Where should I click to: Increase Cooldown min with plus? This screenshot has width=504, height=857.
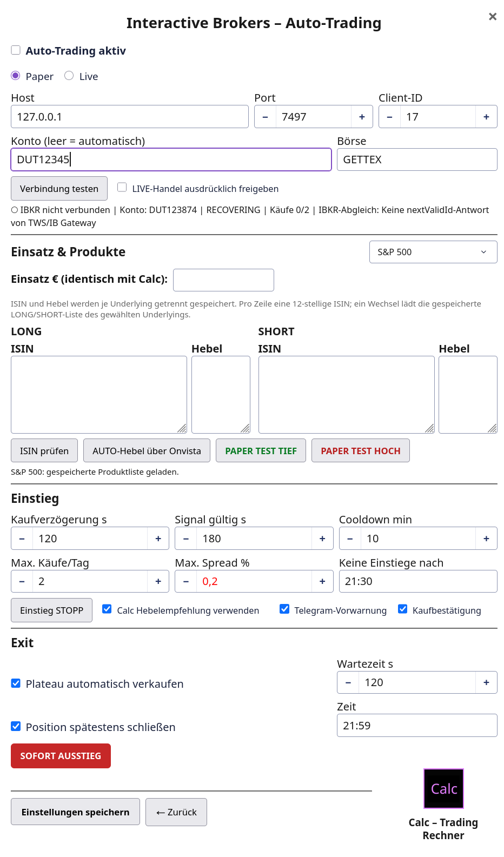click(x=486, y=539)
